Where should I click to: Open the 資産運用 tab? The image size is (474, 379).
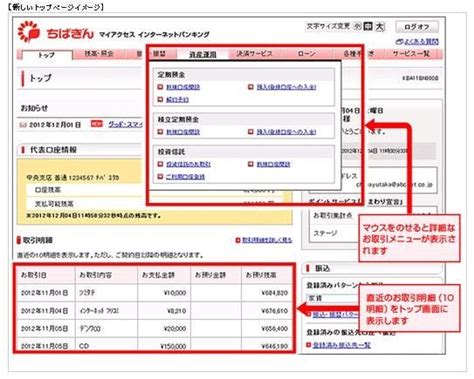[x=203, y=54]
